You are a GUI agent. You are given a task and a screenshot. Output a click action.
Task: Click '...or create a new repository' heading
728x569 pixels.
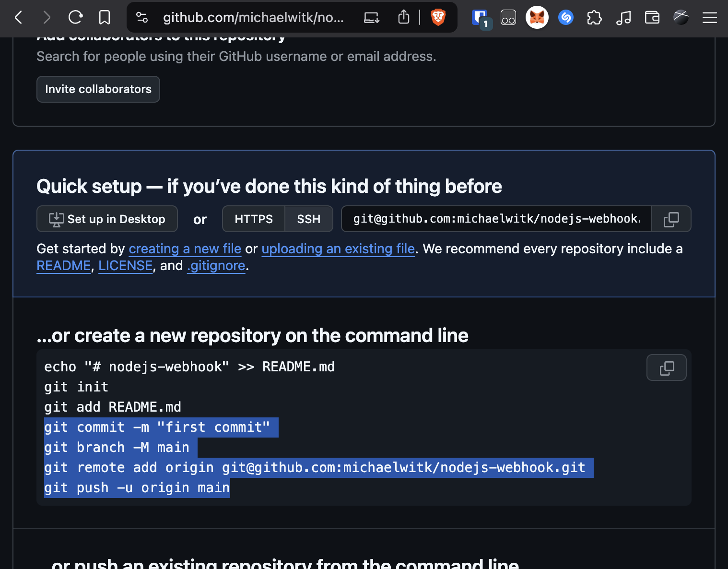pyautogui.click(x=252, y=335)
